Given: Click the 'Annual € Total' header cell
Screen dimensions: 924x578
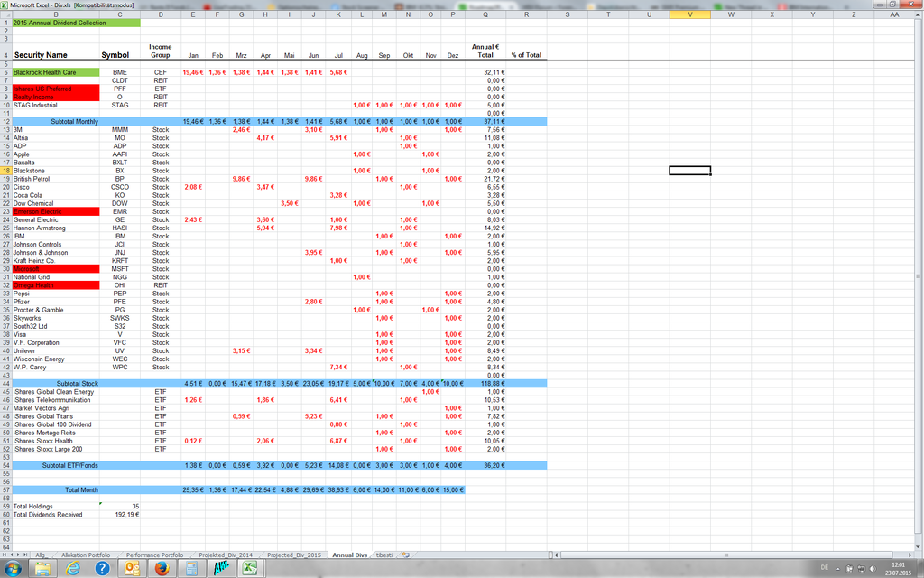Looking at the screenshot, I should click(485, 51).
